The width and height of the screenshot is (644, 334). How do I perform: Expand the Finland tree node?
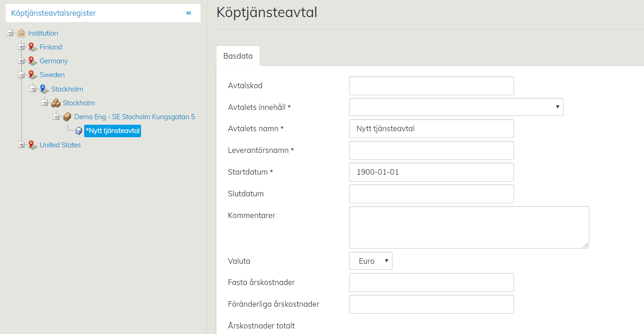click(21, 47)
